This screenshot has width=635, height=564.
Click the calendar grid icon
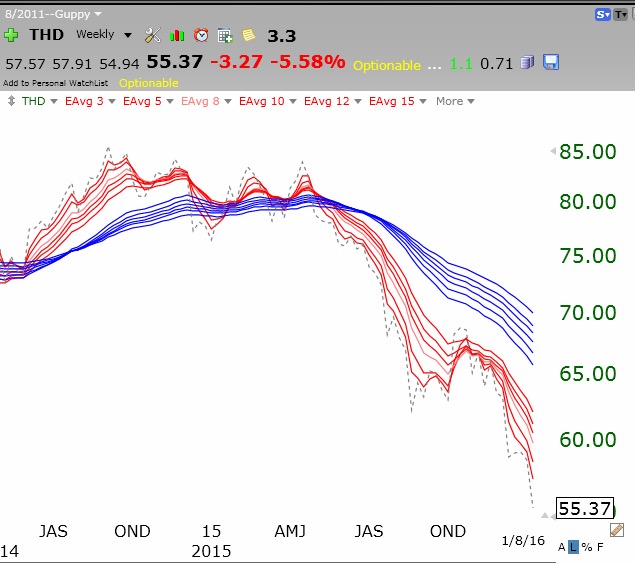[225, 35]
